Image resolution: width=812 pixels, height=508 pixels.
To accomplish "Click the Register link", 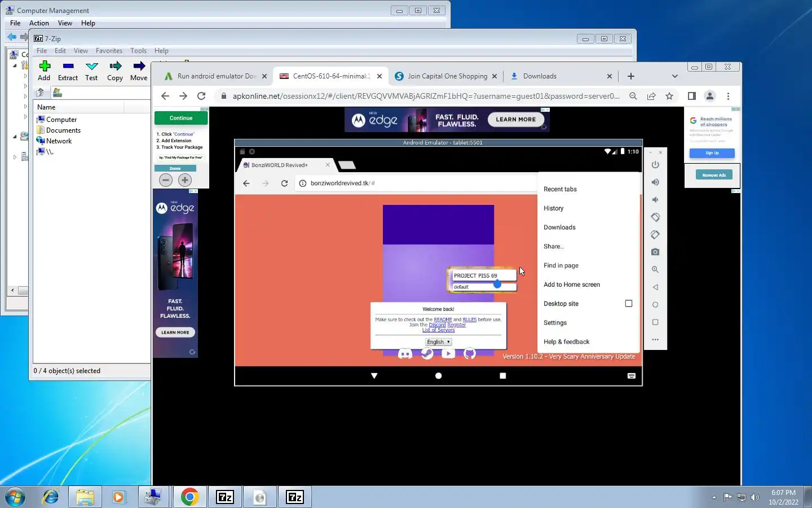I will 456,325.
